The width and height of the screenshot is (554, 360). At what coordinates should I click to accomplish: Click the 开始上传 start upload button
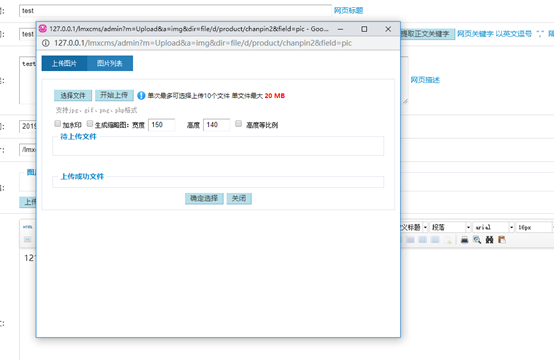pyautogui.click(x=114, y=95)
